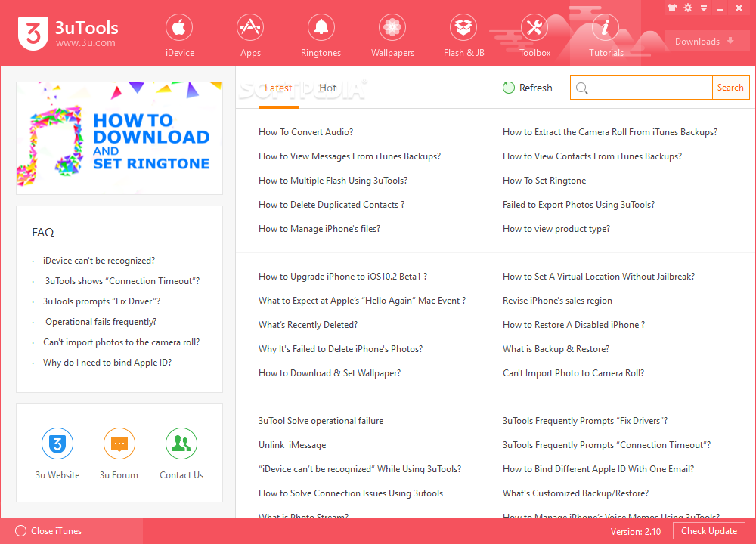756x544 pixels.
Task: Open FAQ "iDevice can't be recognized?"
Action: click(99, 261)
